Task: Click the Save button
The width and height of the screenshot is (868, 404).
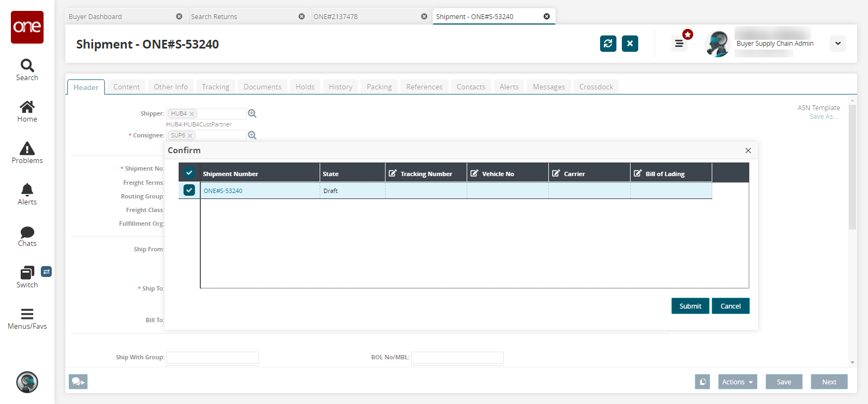Action: tap(784, 382)
